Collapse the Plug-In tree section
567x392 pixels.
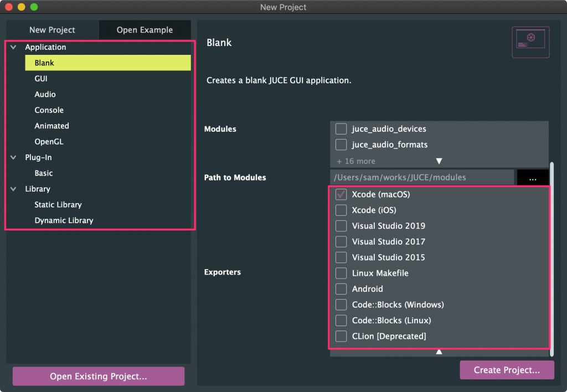(x=13, y=157)
